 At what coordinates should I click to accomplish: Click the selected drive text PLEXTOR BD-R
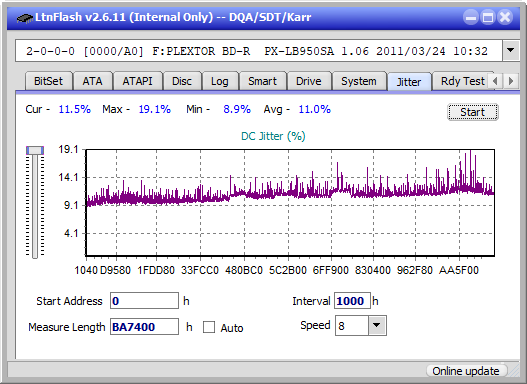[x=201, y=51]
